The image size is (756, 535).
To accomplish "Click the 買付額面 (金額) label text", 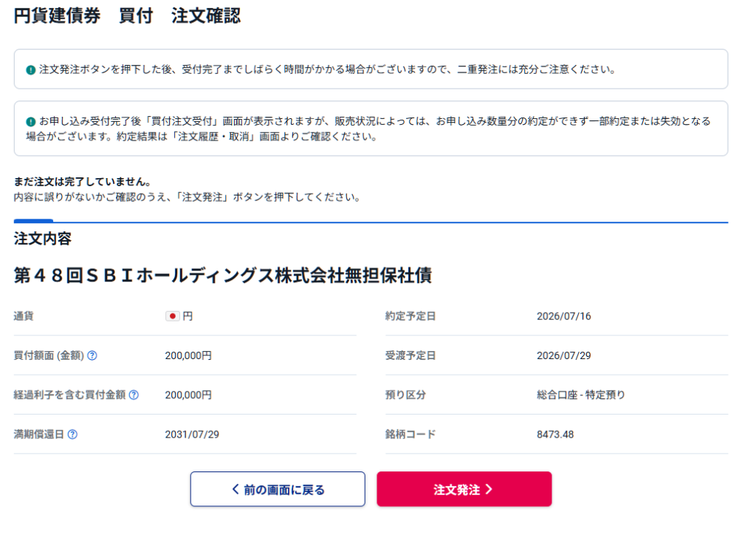I will (49, 355).
